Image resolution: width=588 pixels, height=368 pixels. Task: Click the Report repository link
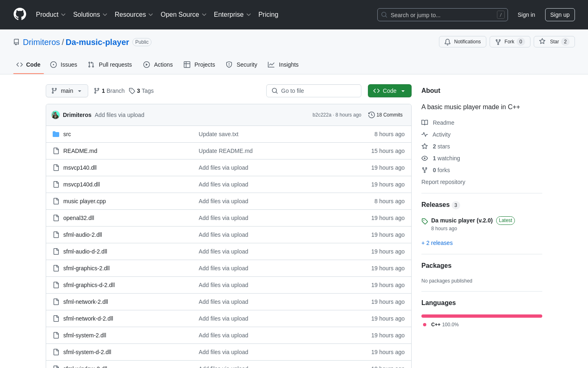point(443,182)
